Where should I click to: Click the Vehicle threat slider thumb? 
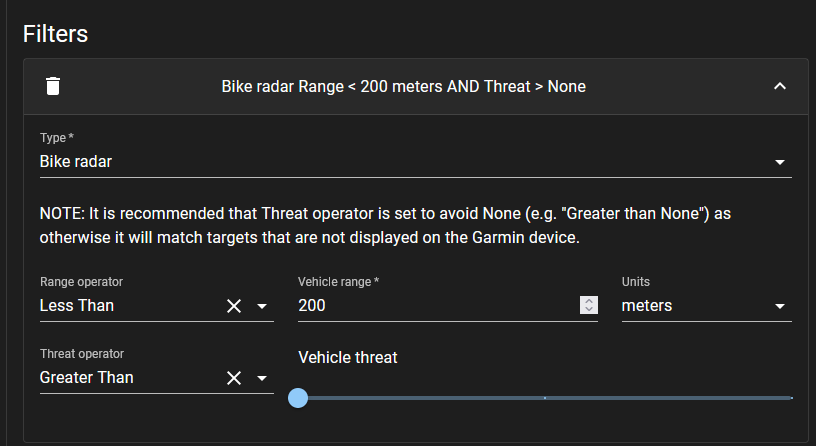click(297, 398)
